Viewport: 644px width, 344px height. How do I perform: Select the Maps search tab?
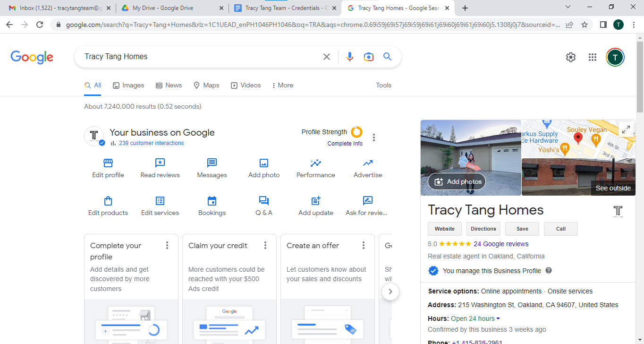pos(206,86)
